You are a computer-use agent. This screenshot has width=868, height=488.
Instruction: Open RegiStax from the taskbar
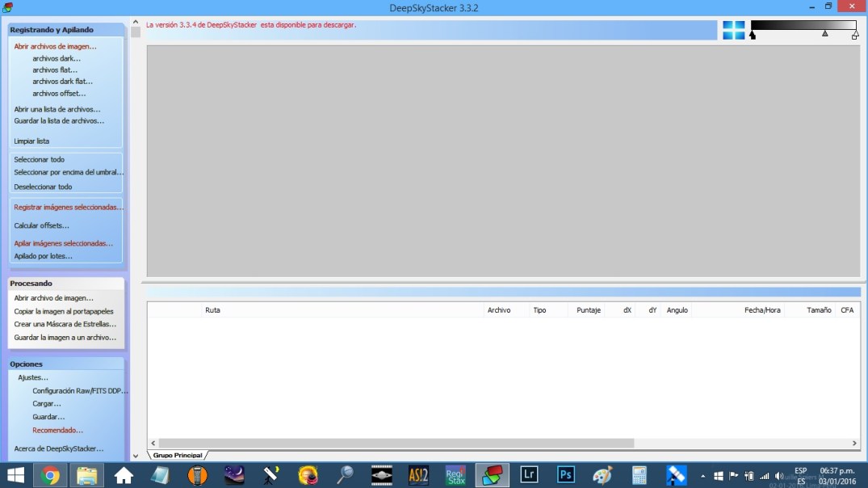[x=455, y=475]
